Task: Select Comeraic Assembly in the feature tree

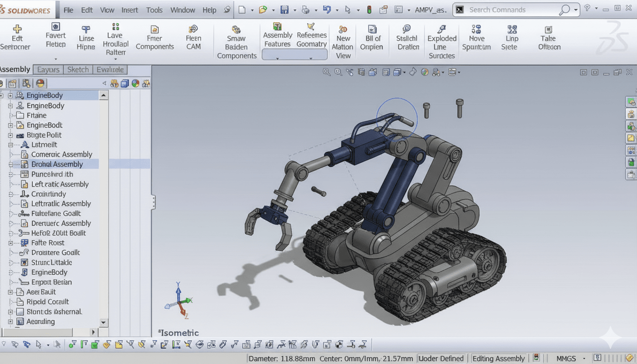Action: click(62, 155)
